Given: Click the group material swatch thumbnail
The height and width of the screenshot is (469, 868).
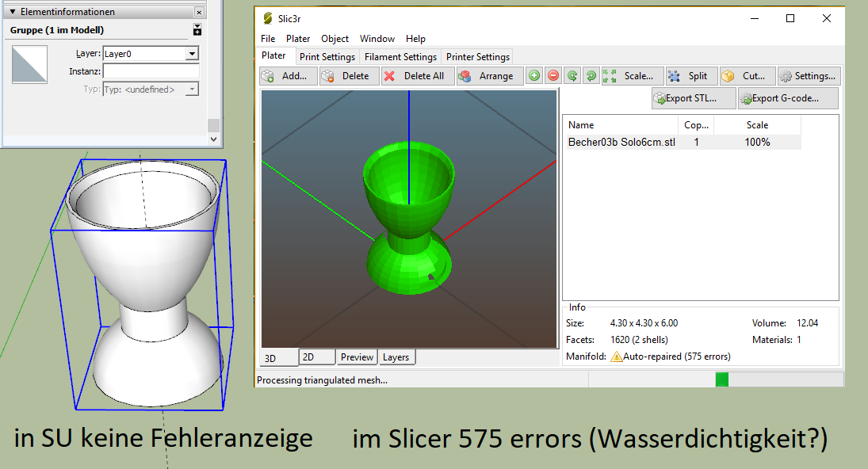Looking at the screenshot, I should coord(30,65).
